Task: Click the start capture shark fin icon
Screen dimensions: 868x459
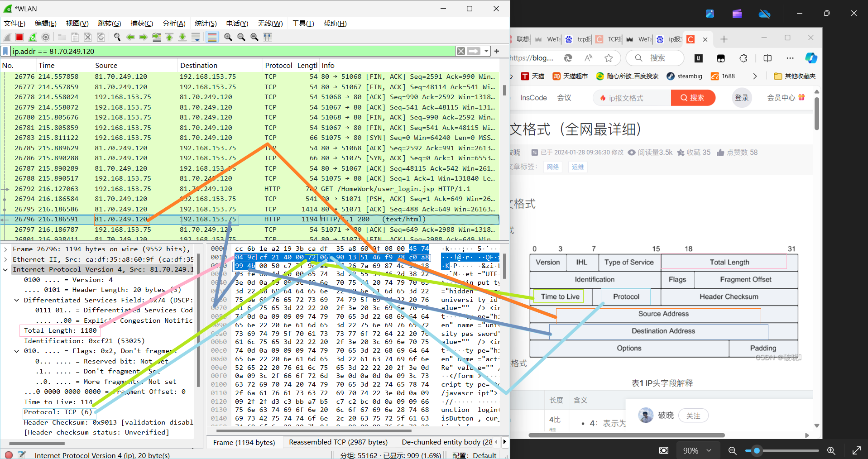Action: click(x=7, y=37)
